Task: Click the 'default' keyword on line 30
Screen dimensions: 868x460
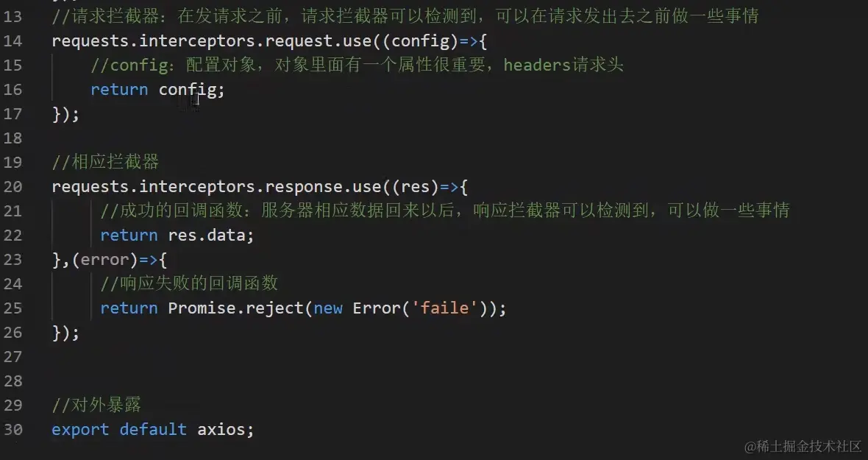Action: pos(153,429)
